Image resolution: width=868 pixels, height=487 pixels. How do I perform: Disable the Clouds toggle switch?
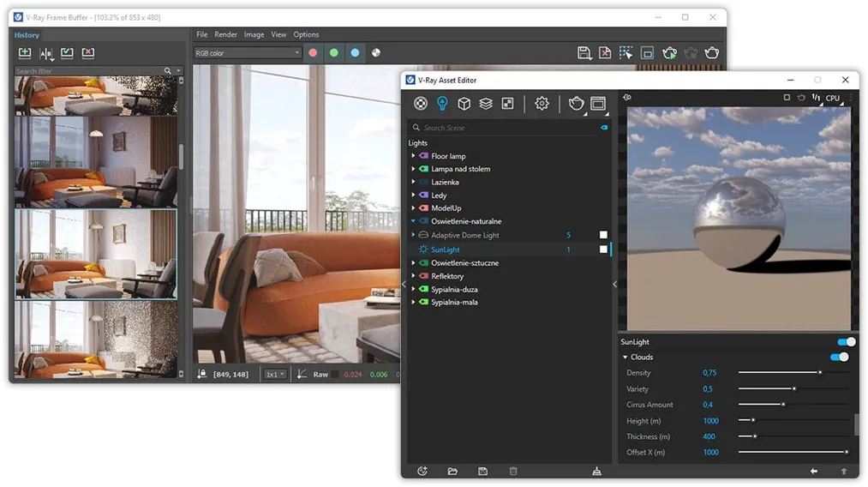coord(839,357)
